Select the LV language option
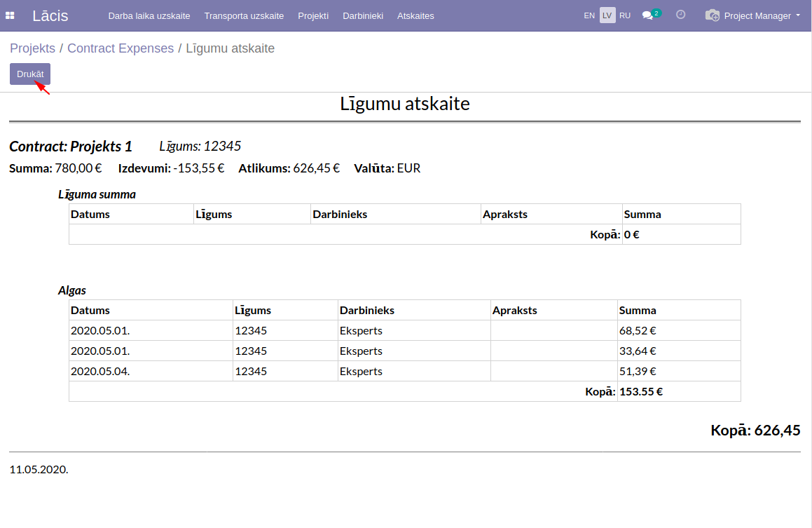The width and height of the screenshot is (812, 528). click(607, 15)
